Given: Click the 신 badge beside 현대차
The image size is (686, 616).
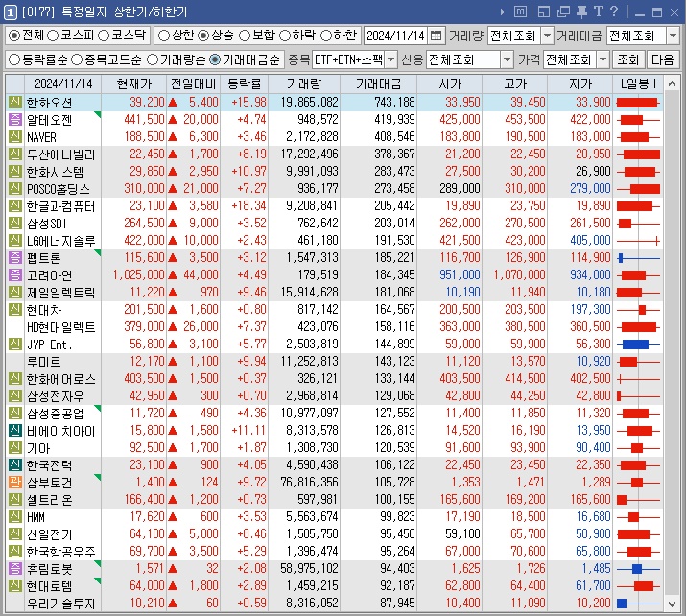Looking at the screenshot, I should click(15, 309).
